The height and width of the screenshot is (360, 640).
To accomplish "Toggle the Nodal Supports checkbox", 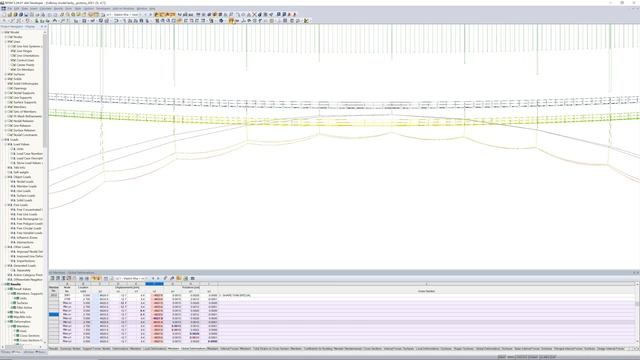I will (9, 93).
